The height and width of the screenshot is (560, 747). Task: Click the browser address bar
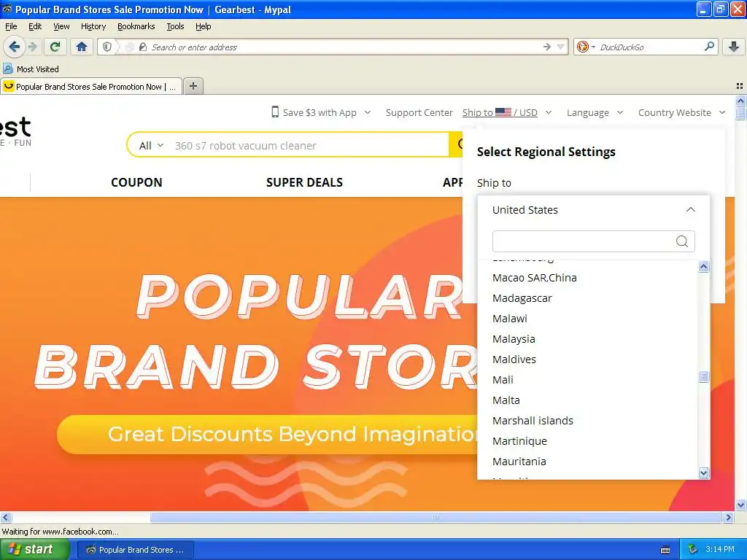[x=343, y=47]
